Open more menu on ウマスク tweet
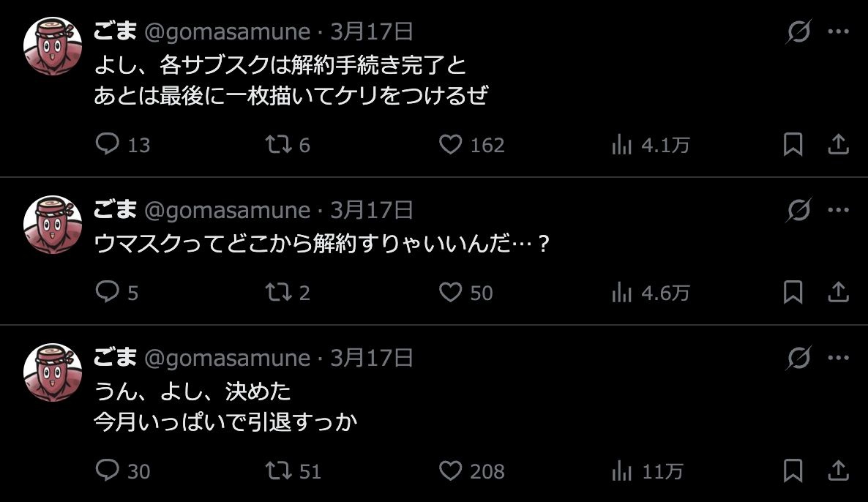 point(838,210)
